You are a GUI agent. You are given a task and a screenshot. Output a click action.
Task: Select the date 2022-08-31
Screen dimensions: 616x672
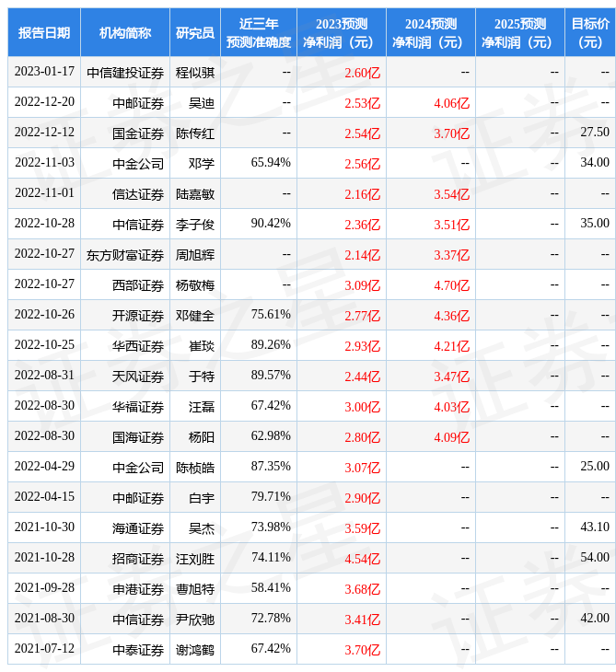click(x=44, y=376)
